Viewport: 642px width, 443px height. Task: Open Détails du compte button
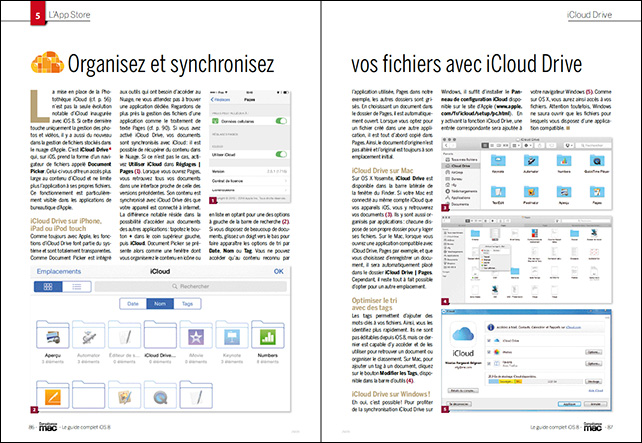pos(463,391)
